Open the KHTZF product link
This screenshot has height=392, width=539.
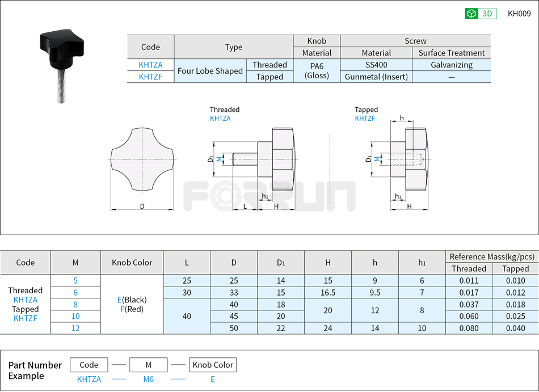coord(150,77)
